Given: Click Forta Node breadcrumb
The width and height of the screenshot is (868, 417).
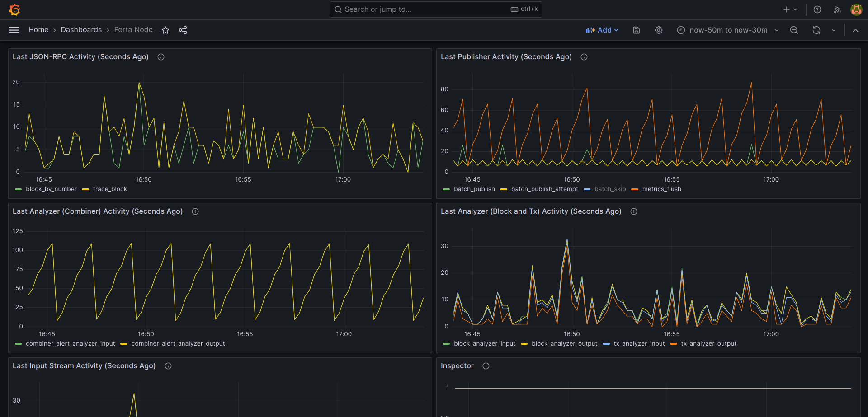Looking at the screenshot, I should (133, 30).
